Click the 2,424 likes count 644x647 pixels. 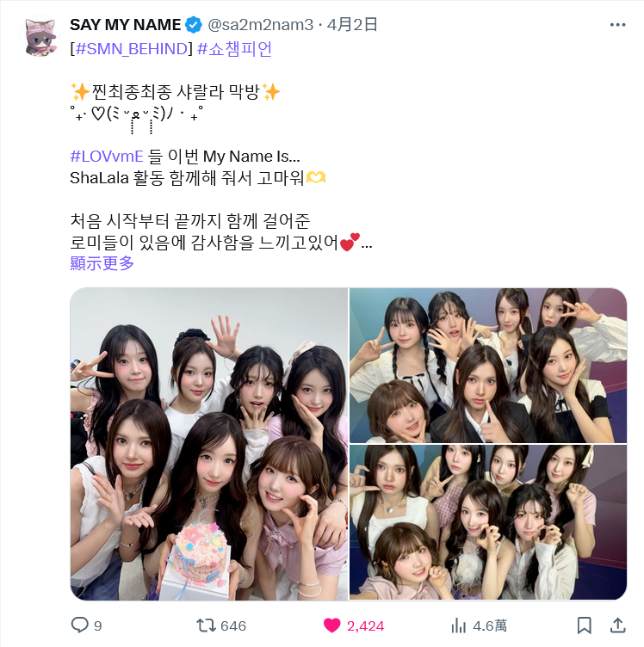[365, 626]
